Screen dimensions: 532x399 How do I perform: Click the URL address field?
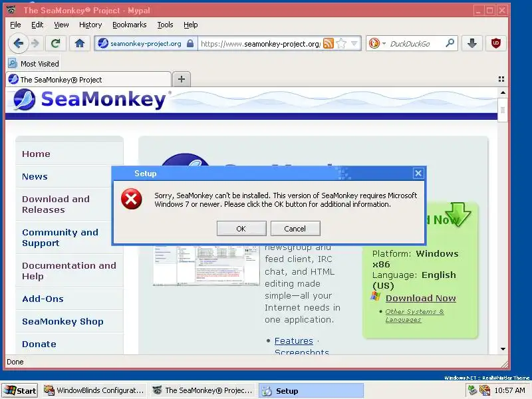tap(260, 43)
